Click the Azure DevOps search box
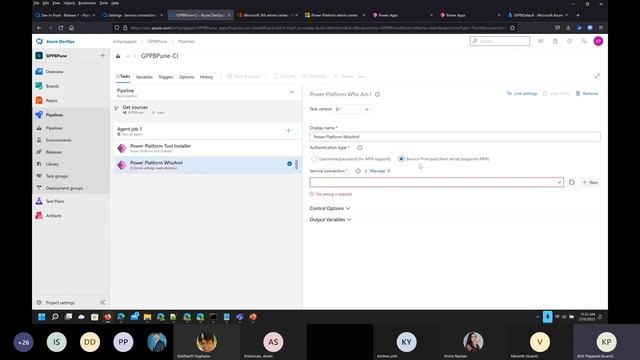The height and width of the screenshot is (360, 640). point(500,41)
